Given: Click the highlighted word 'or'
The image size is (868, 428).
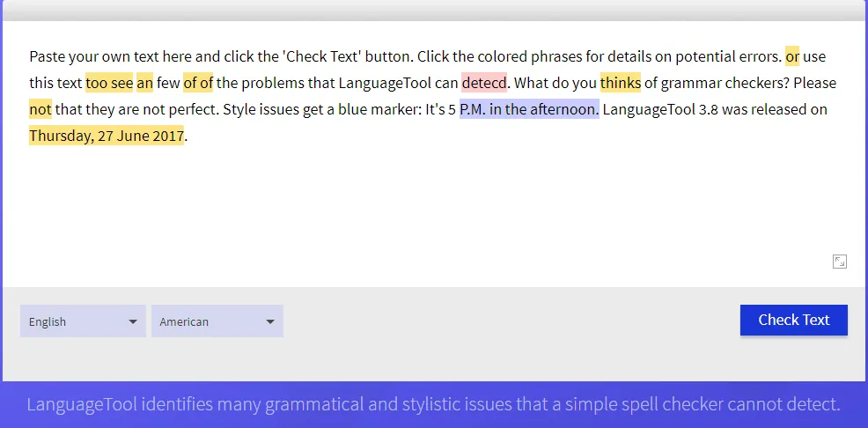Looking at the screenshot, I should (x=792, y=56).
